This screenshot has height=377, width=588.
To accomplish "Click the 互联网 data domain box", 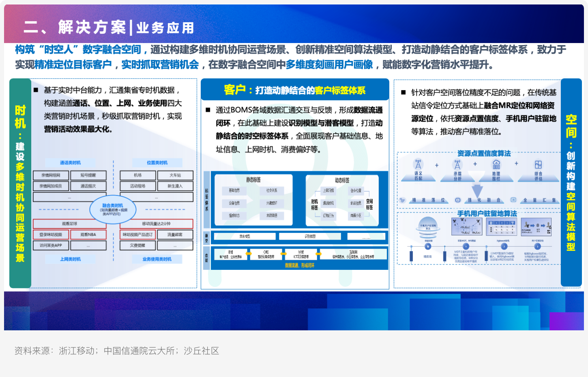I will 353,254.
